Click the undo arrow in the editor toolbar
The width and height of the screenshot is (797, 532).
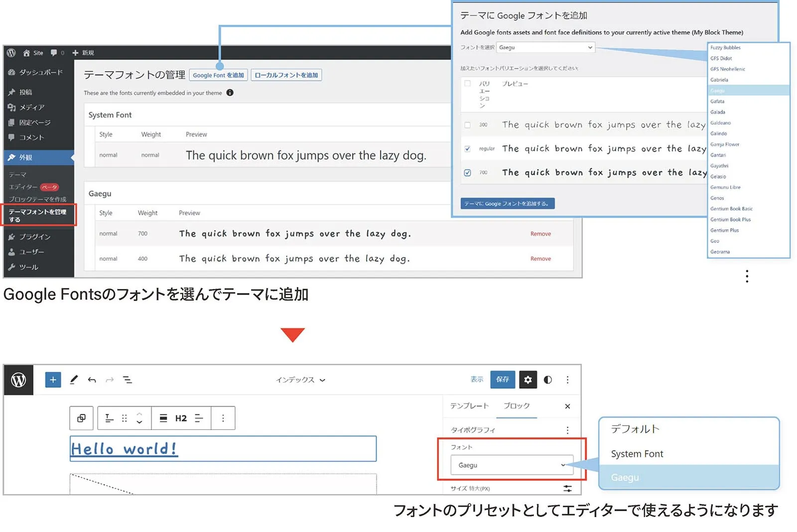pos(92,380)
